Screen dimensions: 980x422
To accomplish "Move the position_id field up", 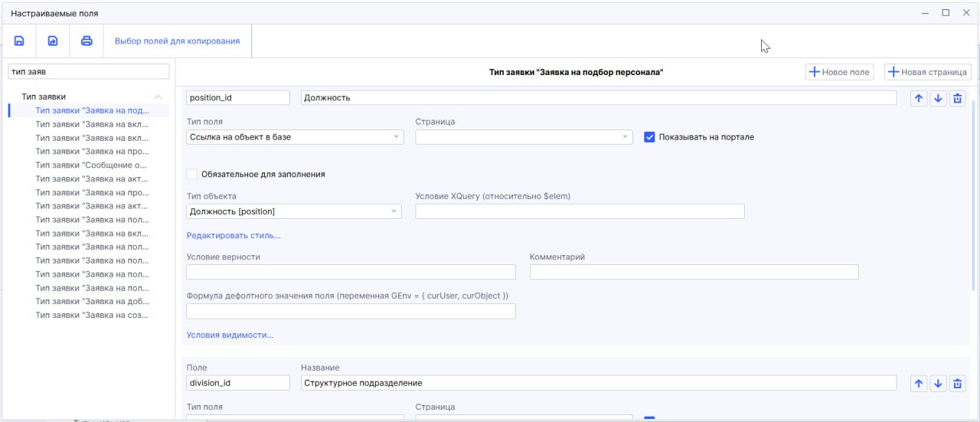I will tap(919, 98).
